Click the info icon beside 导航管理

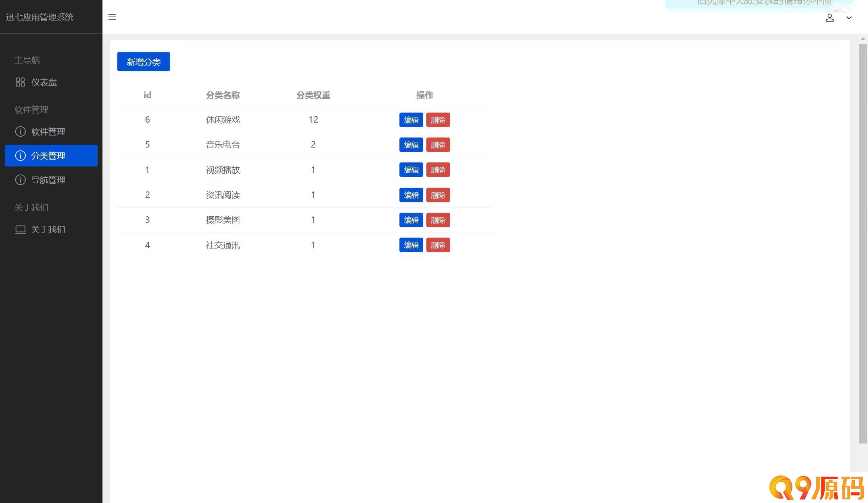point(20,180)
